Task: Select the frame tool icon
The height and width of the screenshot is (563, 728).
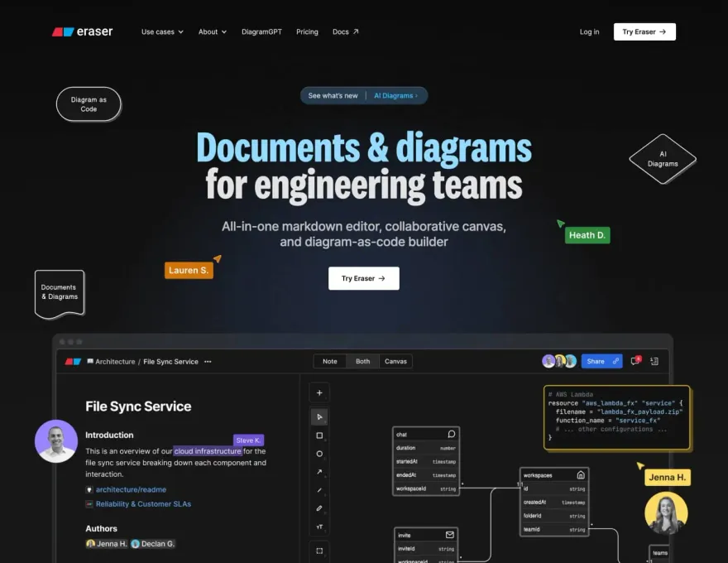Action: (x=319, y=551)
